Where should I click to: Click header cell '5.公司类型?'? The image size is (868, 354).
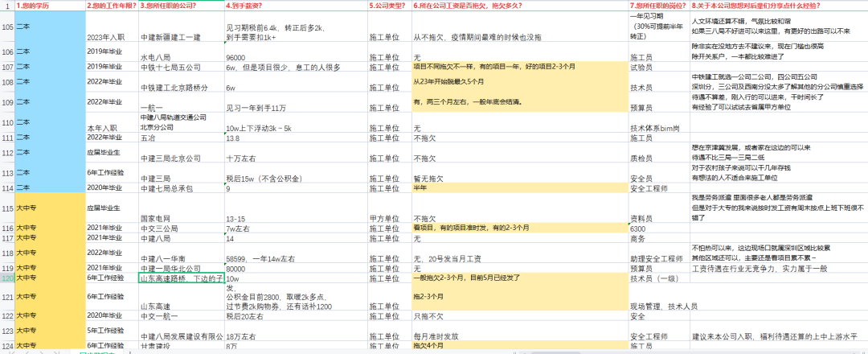[389, 6]
